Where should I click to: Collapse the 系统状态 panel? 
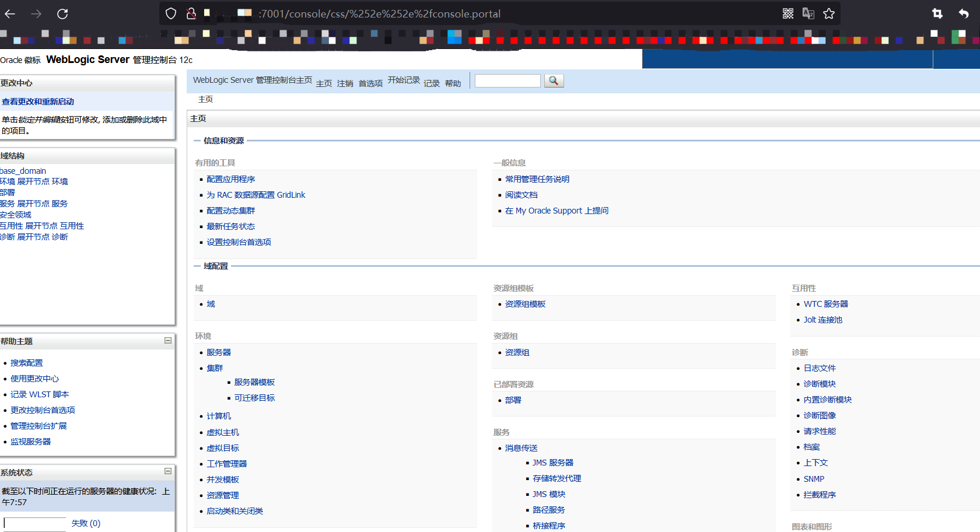pos(168,471)
